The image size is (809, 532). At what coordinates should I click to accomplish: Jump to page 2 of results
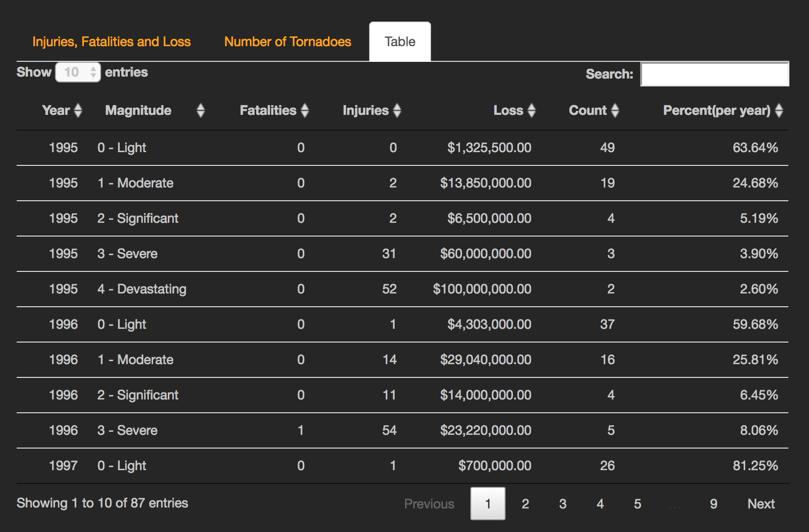pyautogui.click(x=525, y=504)
